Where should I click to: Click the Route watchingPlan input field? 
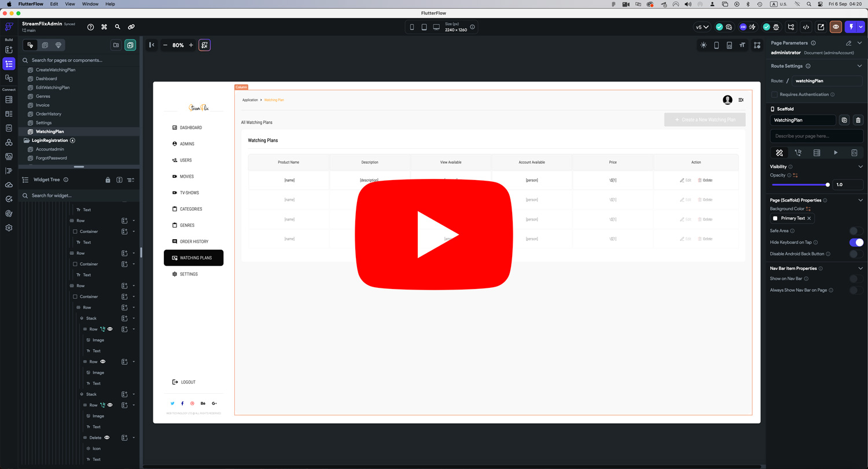[x=827, y=81]
